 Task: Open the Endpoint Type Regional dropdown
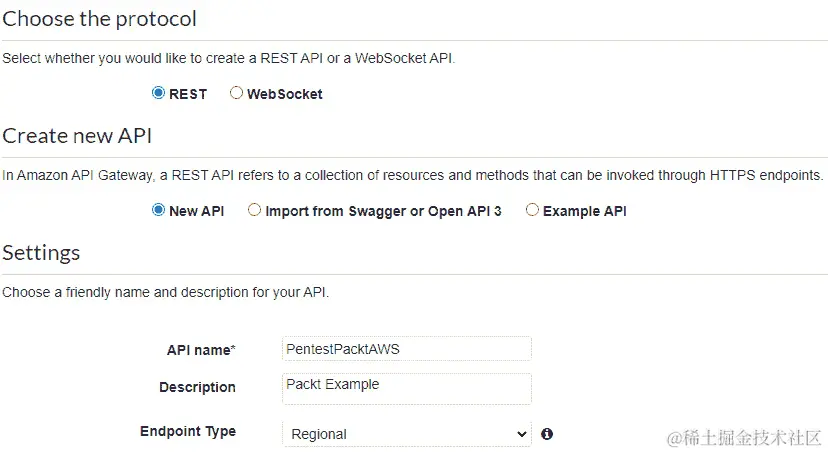(406, 434)
